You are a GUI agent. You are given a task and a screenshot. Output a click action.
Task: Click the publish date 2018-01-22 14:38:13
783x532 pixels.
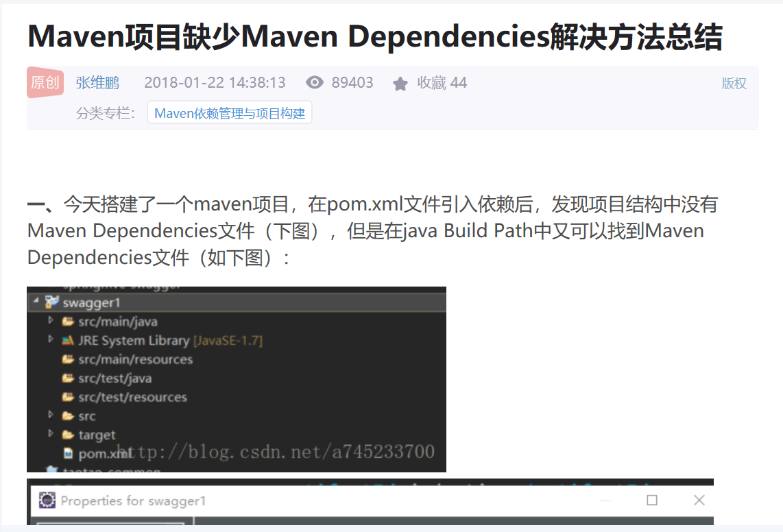215,82
